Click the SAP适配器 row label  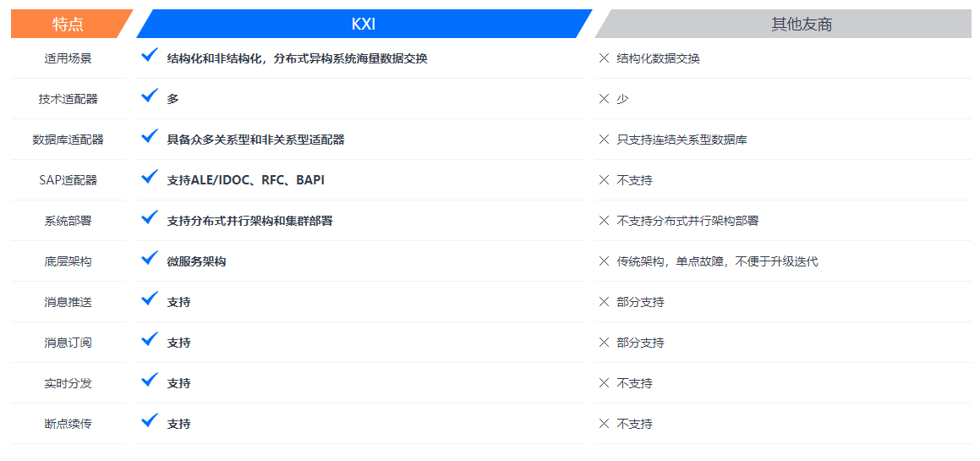pyautogui.click(x=68, y=180)
